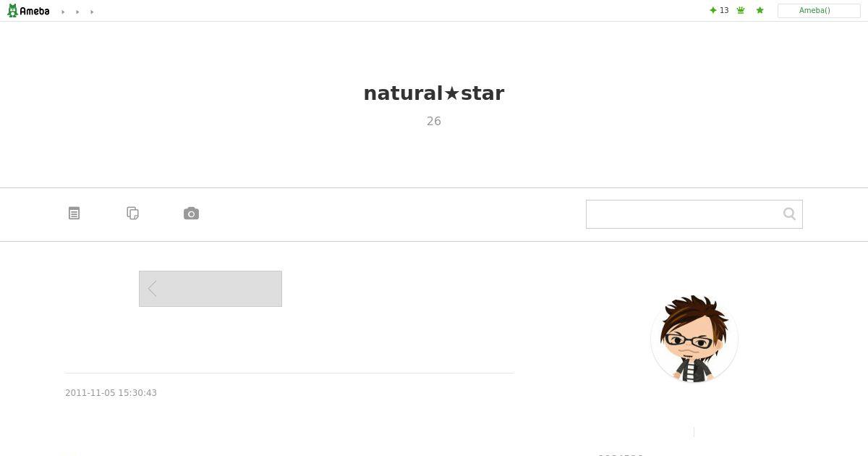Click the number 26 under blog title
Image resolution: width=868 pixels, height=456 pixels.
point(434,122)
